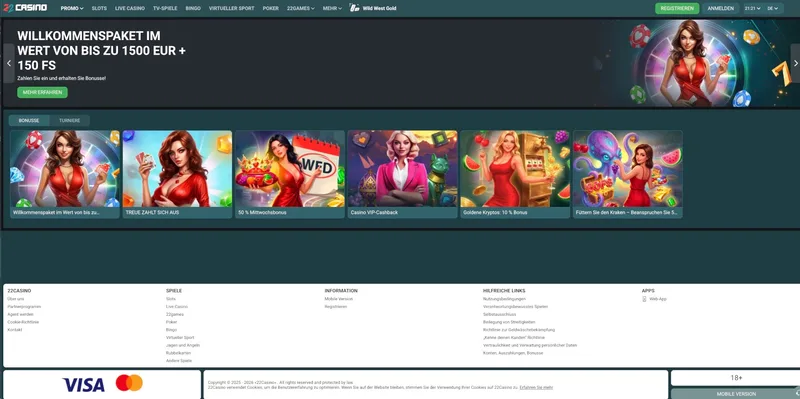This screenshot has width=800, height=399.
Task: Open the 50 % Mittwochsbonus card
Action: point(290,174)
